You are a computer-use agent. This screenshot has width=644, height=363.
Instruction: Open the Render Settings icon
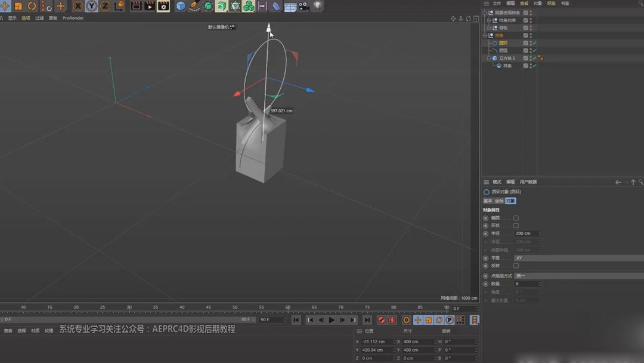pos(164,6)
